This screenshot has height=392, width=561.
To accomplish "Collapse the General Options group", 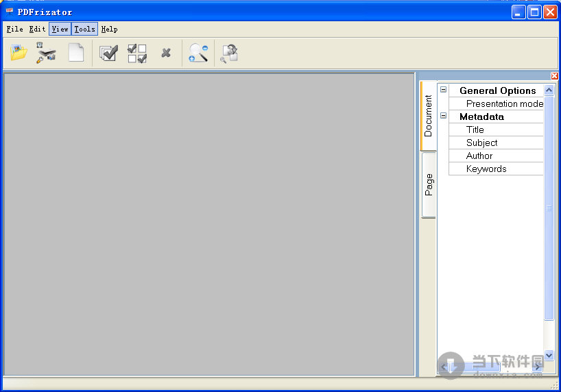I will point(443,89).
